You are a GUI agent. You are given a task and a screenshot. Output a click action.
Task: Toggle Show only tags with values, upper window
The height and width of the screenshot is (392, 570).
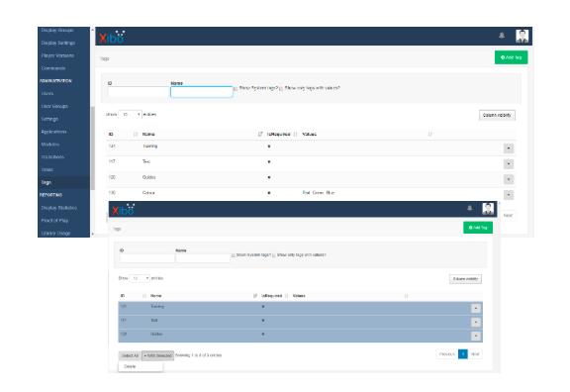tap(281, 88)
